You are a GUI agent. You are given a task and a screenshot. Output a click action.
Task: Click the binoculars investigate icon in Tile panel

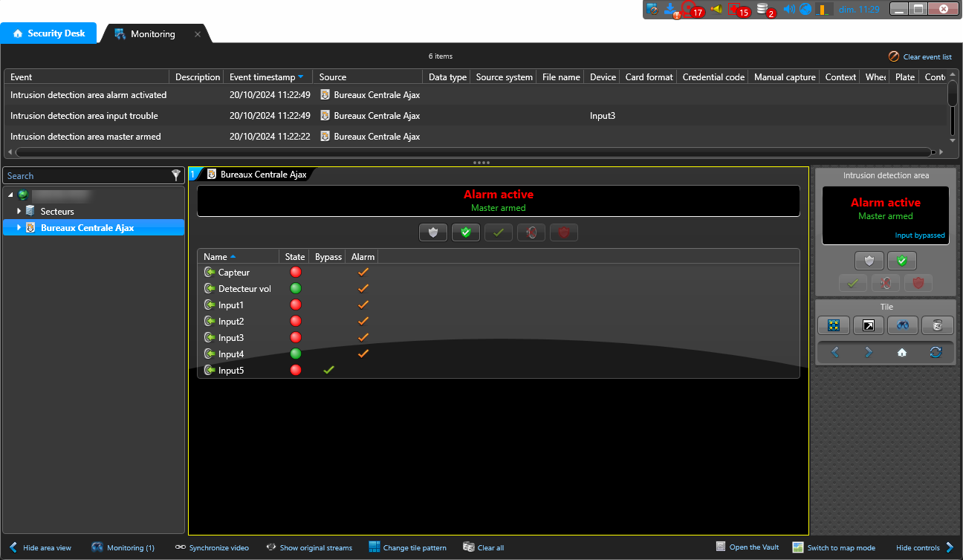(902, 325)
